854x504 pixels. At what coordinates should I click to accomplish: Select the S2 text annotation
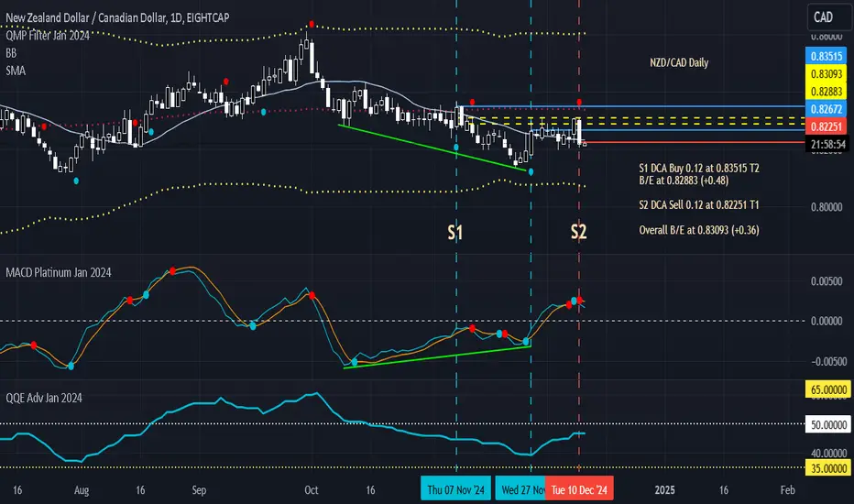pos(578,232)
